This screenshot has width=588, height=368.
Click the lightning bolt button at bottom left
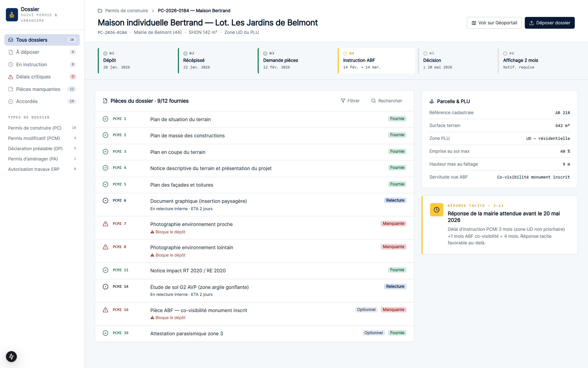coord(11,357)
